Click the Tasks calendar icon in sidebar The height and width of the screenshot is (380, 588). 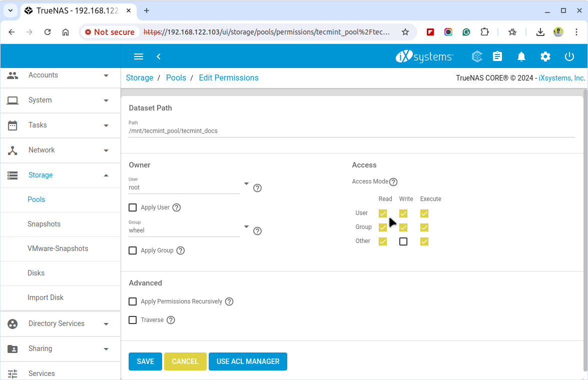coord(13,125)
